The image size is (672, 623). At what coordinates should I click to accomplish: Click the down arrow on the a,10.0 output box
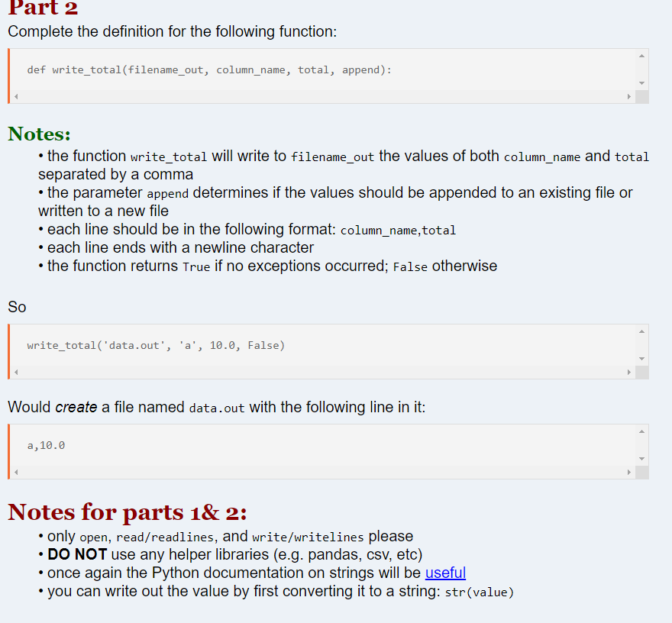pos(642,460)
